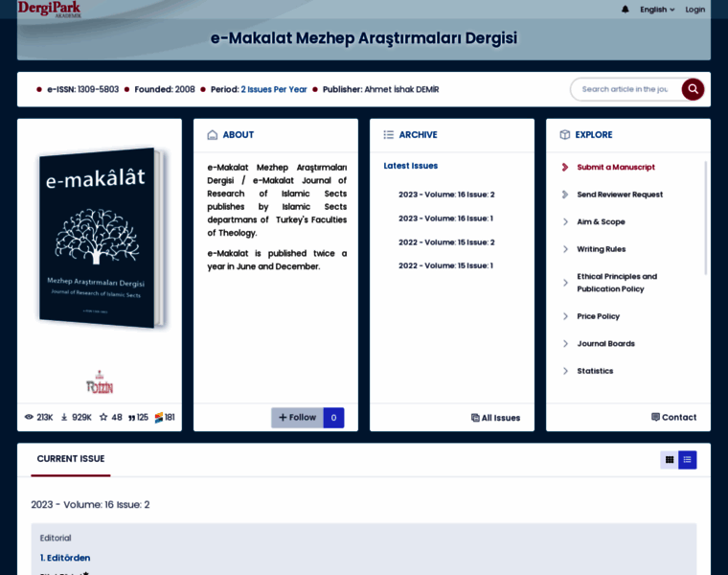728x575 pixels.
Task: Click the favorites star icon
Action: (x=103, y=418)
